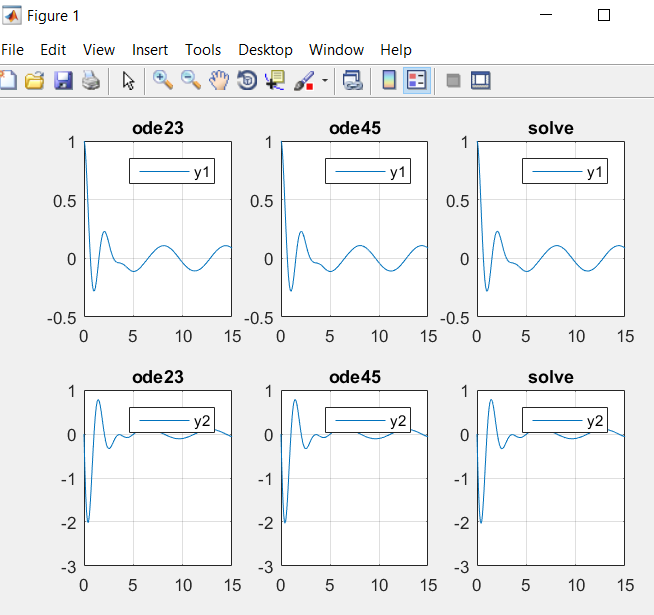The height and width of the screenshot is (615, 654).
Task: Open the File menu
Action: 13,50
